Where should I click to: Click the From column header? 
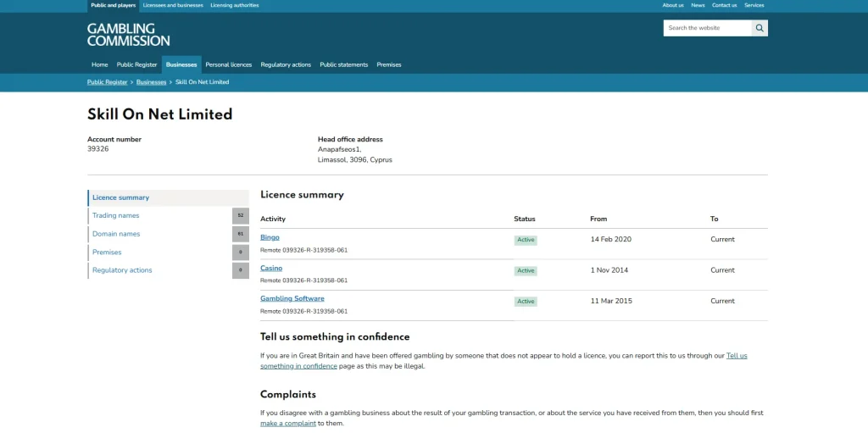pyautogui.click(x=598, y=219)
